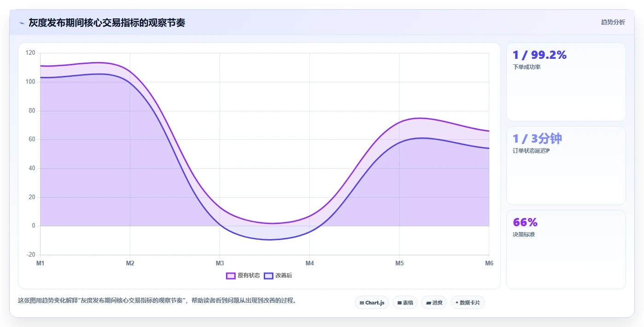This screenshot has width=644, height=327.
Task: Select the 进度 tag chip
Action: [434, 303]
